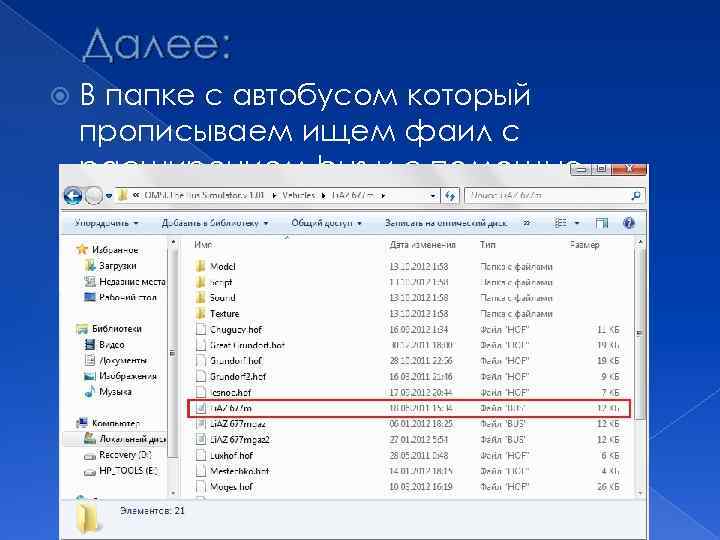This screenshot has height=540, width=720.
Task: Open view options dropdown arrow
Action: 577,223
